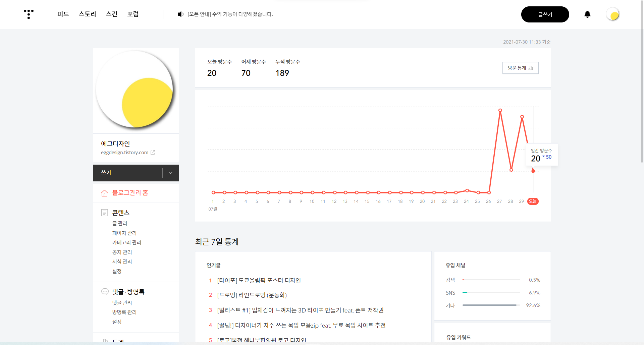644x345 pixels.
Task: Open popular post 디자이너가 자주 쓰는 목업 모음zip
Action: [x=301, y=325]
